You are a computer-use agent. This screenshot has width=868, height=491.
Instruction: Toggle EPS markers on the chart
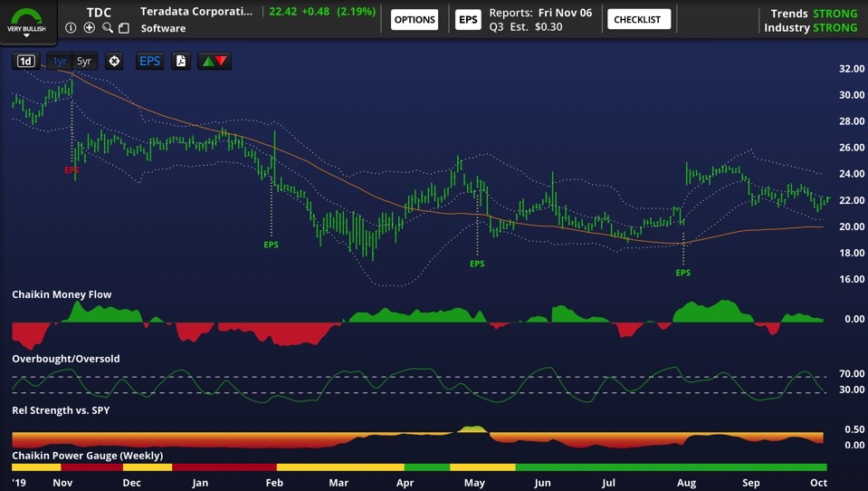pos(149,62)
